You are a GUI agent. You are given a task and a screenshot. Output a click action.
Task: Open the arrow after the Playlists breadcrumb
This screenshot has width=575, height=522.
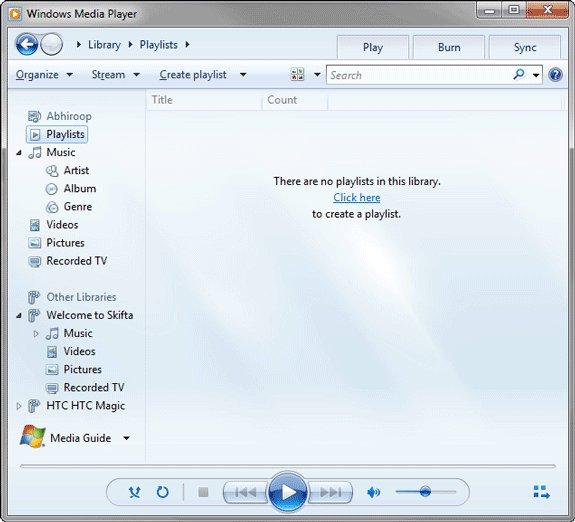coord(187,45)
